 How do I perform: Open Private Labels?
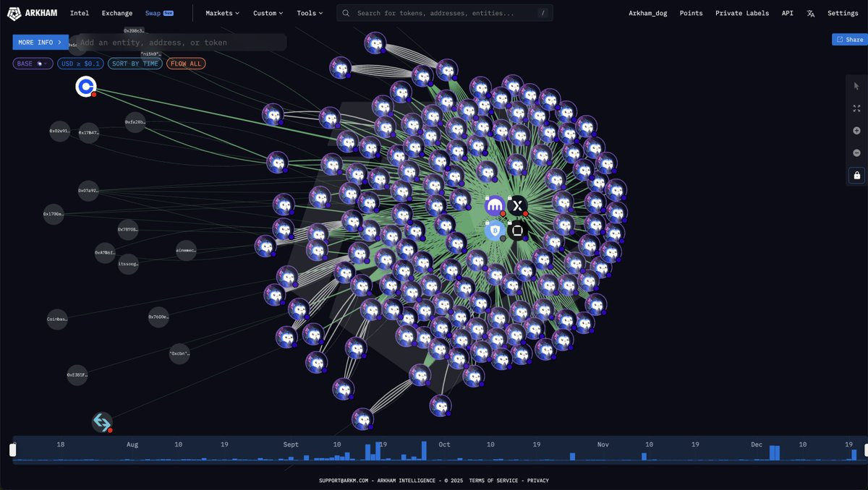coord(742,13)
